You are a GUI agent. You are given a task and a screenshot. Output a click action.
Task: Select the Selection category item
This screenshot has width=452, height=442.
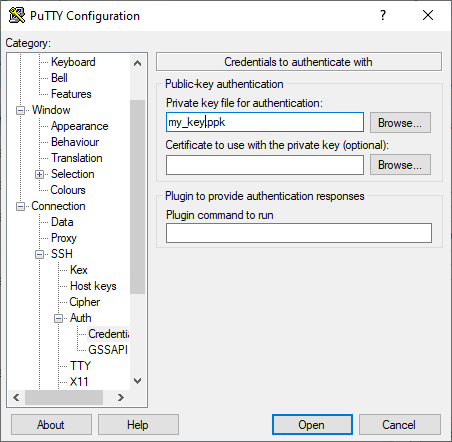(73, 174)
